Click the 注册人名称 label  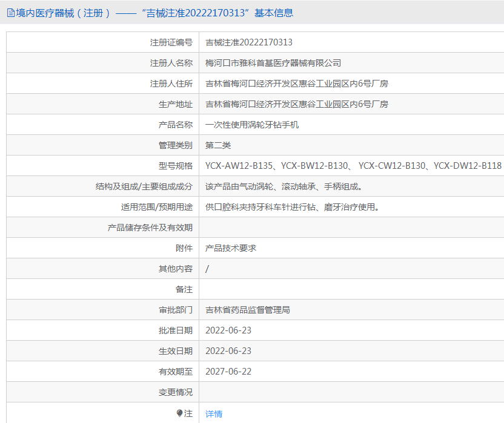(171, 63)
